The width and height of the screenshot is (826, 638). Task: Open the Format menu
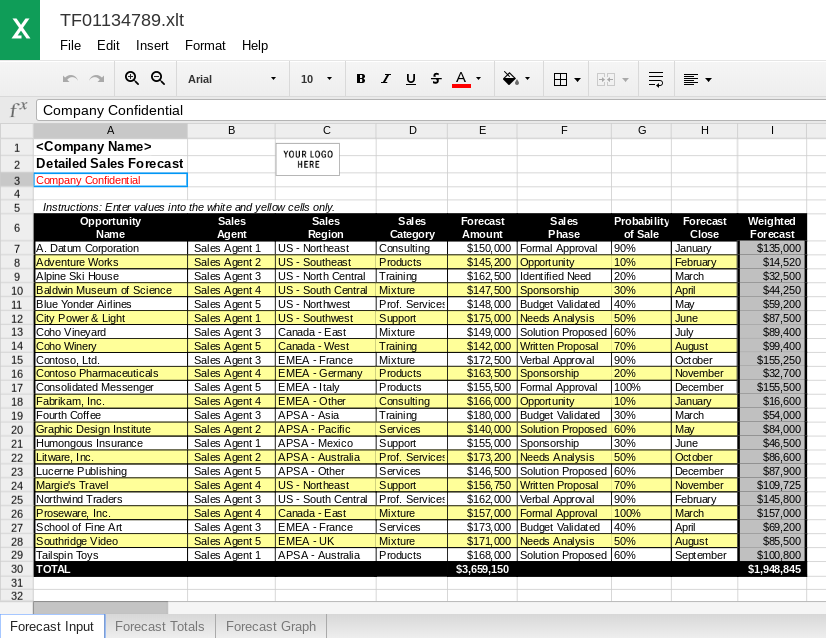pyautogui.click(x=205, y=46)
